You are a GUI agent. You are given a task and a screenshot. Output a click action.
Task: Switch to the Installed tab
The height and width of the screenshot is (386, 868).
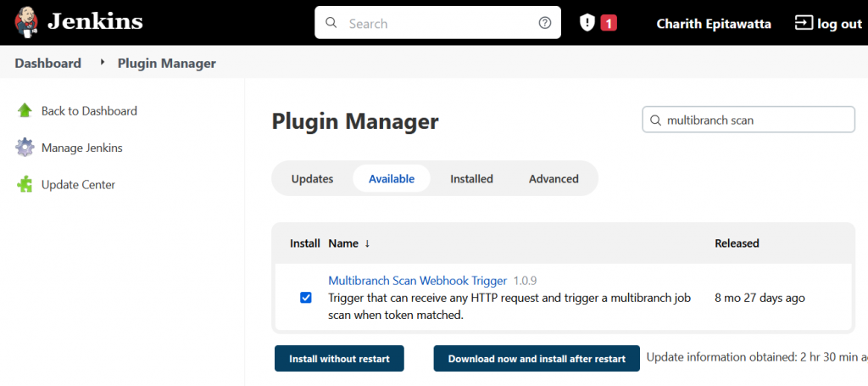pos(471,178)
